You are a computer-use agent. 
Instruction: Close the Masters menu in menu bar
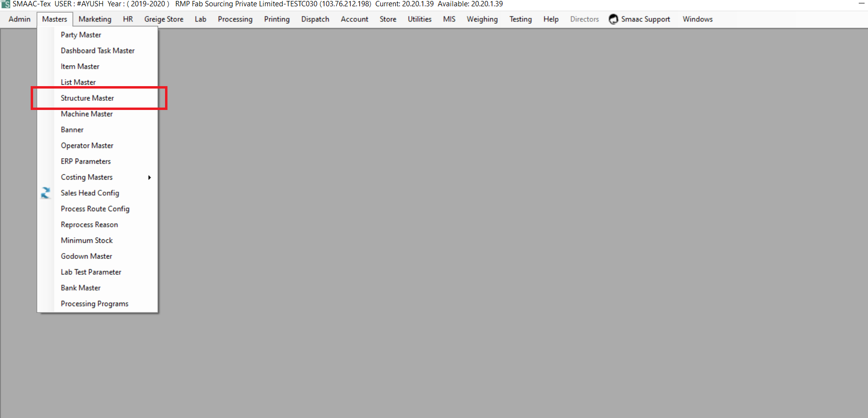pos(55,19)
